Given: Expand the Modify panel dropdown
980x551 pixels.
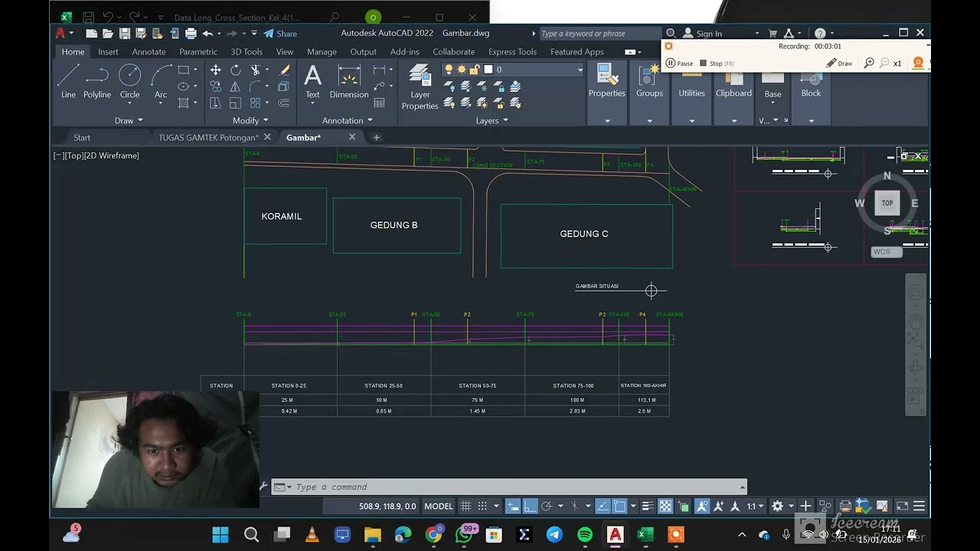Looking at the screenshot, I should coord(250,121).
